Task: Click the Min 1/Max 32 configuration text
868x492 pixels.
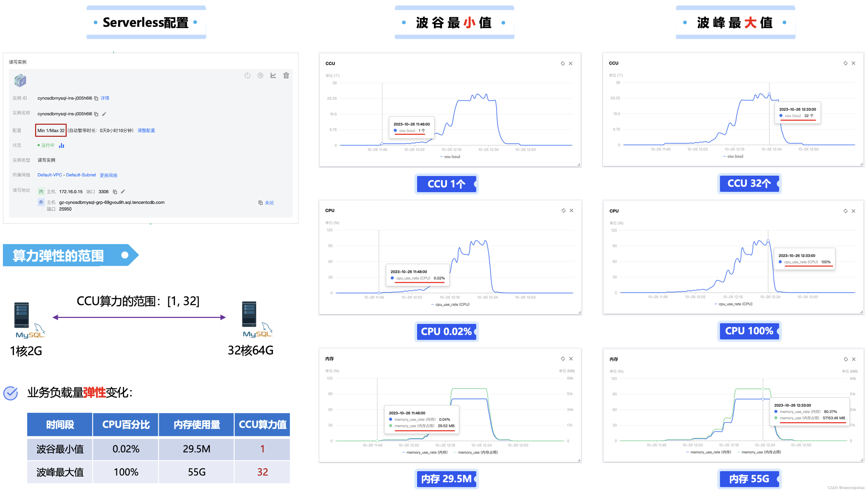Action: [x=51, y=130]
